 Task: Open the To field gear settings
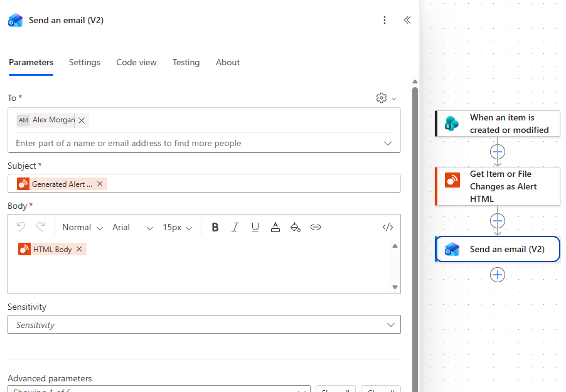381,98
